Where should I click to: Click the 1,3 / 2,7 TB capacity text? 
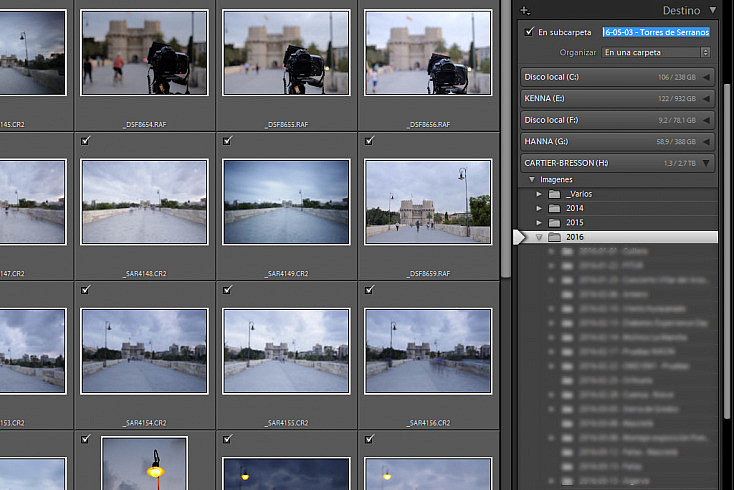tap(679, 163)
